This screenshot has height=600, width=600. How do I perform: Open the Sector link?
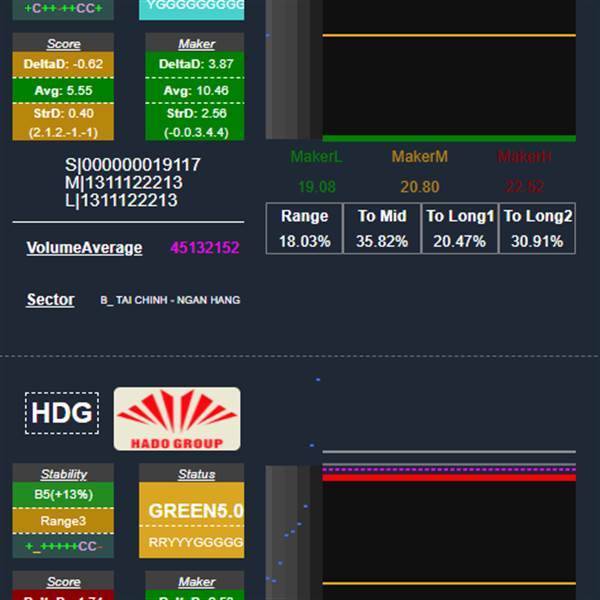tap(50, 300)
